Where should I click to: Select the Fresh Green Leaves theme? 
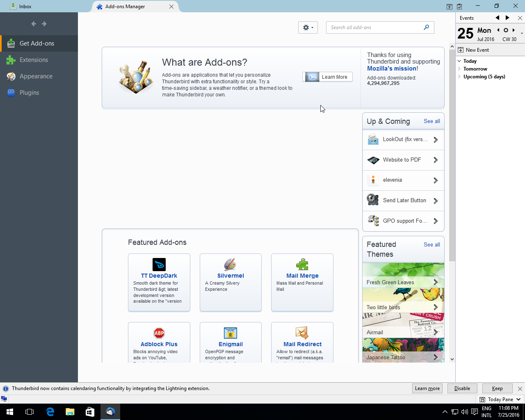(x=403, y=276)
